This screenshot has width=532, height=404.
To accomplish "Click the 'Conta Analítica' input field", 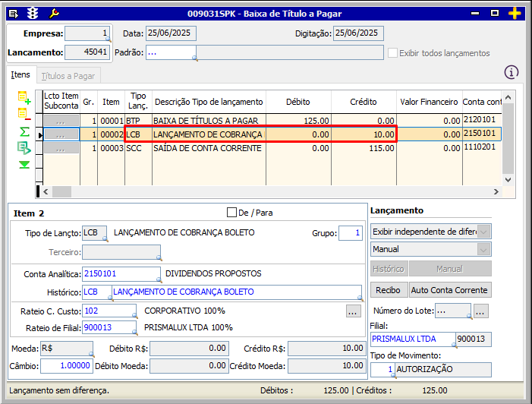I will click(120, 273).
